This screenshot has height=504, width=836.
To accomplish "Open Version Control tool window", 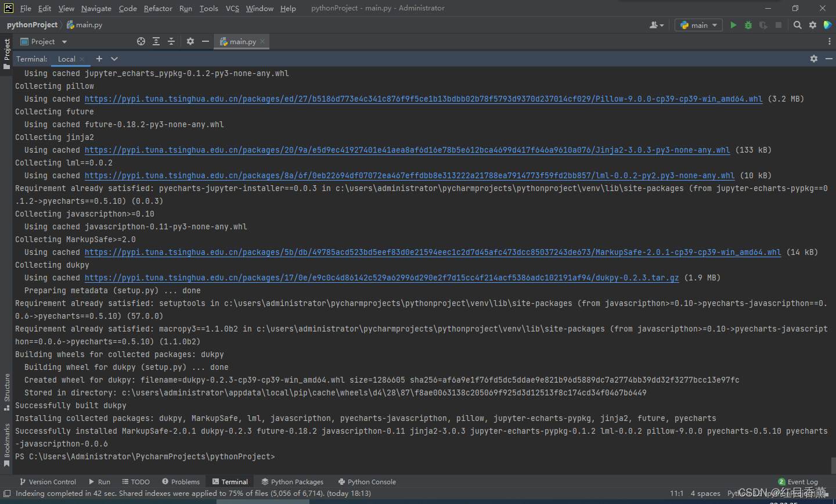I will click(x=48, y=482).
